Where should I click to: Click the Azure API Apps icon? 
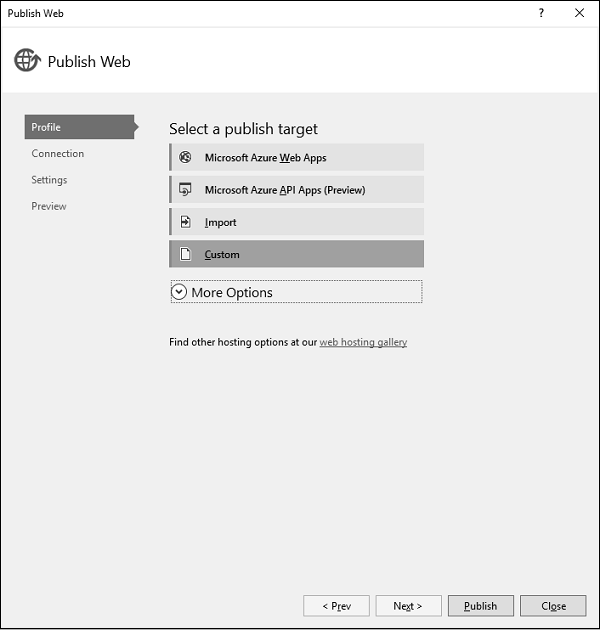coord(185,189)
